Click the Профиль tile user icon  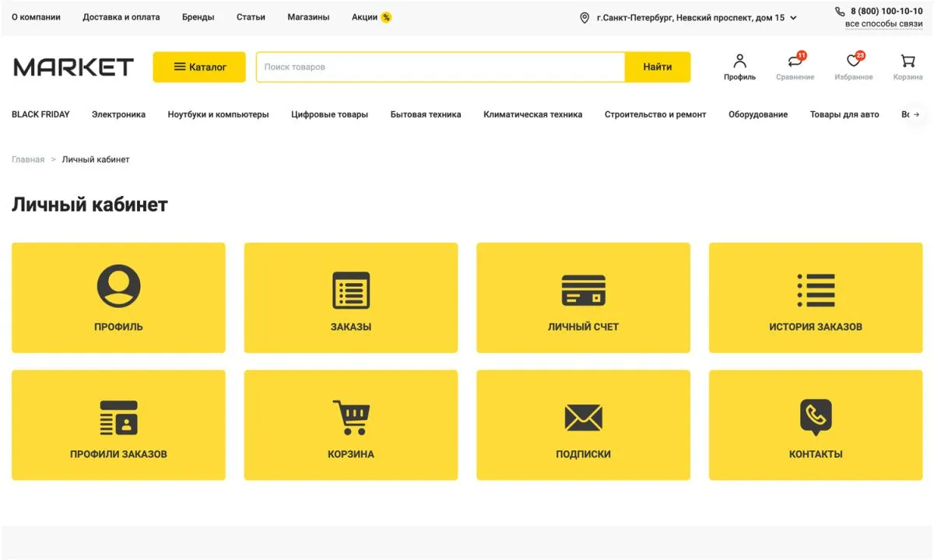(x=118, y=286)
